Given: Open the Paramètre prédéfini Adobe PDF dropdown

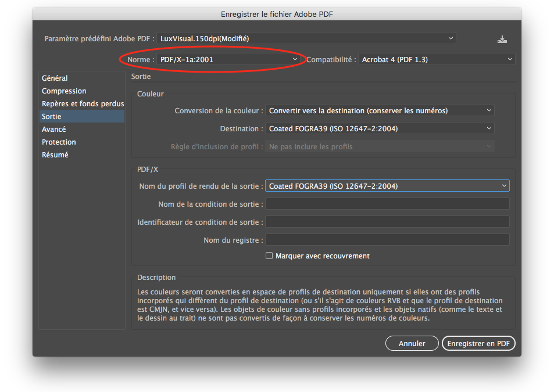Looking at the screenshot, I should click(x=306, y=39).
